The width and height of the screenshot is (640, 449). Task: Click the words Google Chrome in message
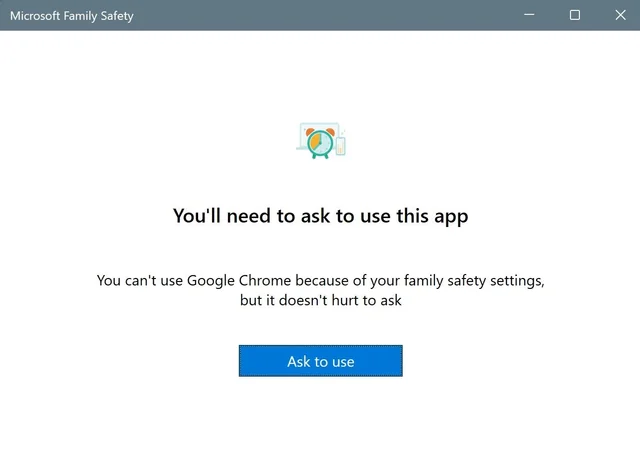click(239, 280)
